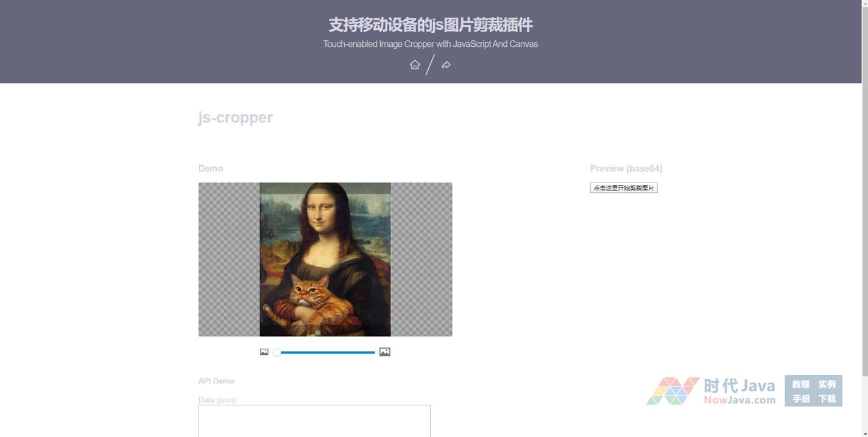Image resolution: width=868 pixels, height=437 pixels.
Task: Click the home icon in the header
Action: click(x=415, y=65)
